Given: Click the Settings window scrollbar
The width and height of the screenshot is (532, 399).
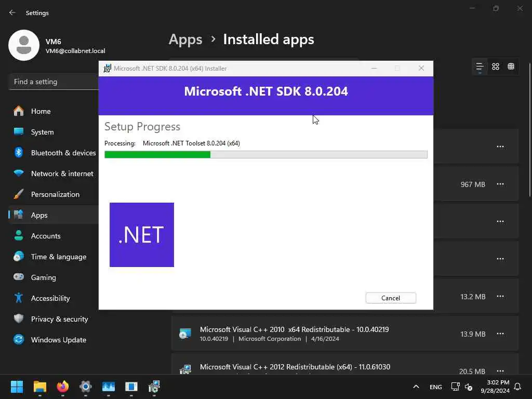Looking at the screenshot, I should pyautogui.click(x=529, y=130).
